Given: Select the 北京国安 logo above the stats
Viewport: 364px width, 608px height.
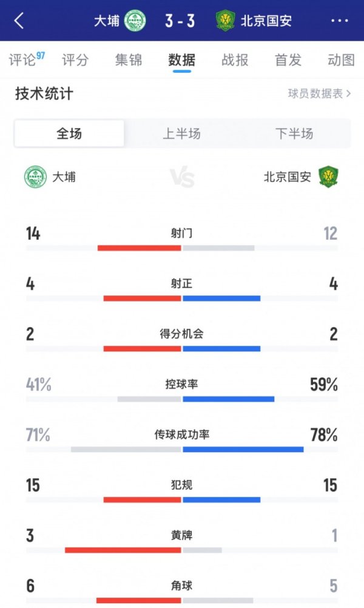Looking at the screenshot, I should click(x=331, y=176).
